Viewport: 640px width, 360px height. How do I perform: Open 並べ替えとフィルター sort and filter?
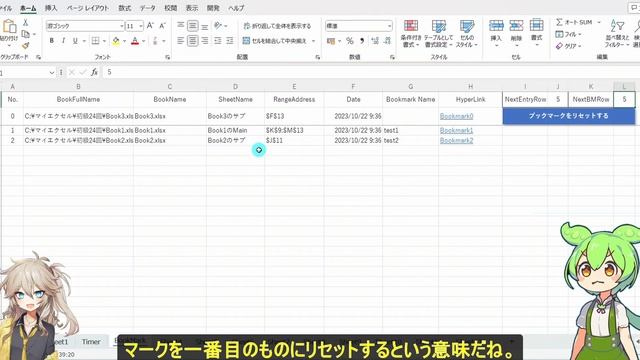[618, 33]
